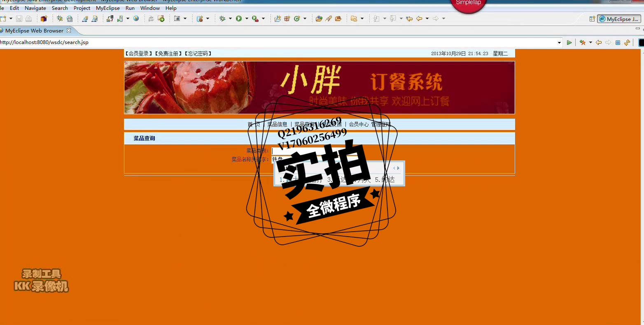Screen dimensions: 644x325
Task: Click the open folder with sparkle icon
Action: click(x=278, y=19)
